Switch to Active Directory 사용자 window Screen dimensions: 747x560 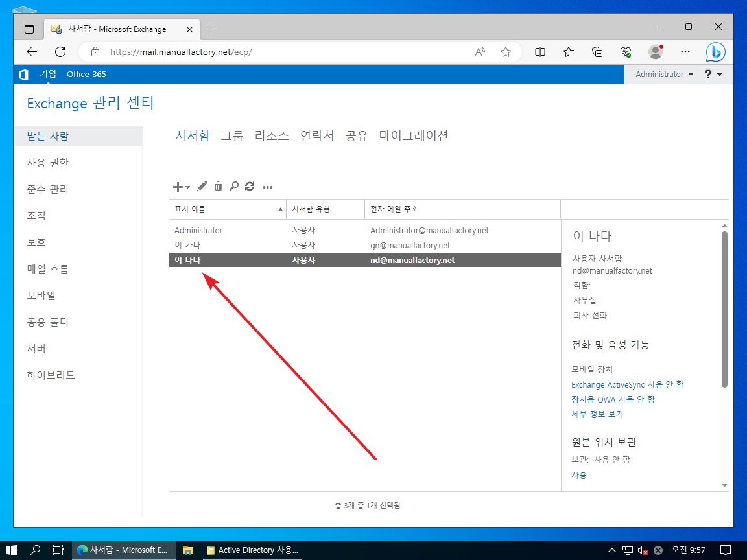tap(252, 550)
